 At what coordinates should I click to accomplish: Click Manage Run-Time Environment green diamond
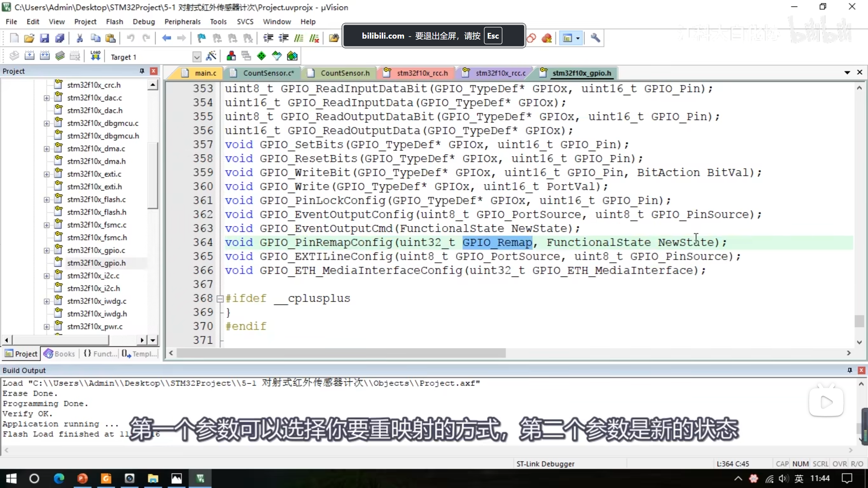pyautogui.click(x=261, y=56)
